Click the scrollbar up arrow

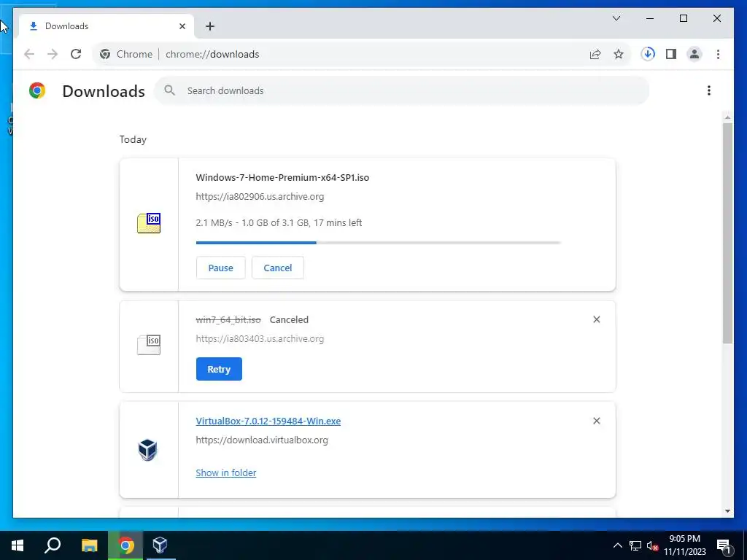pyautogui.click(x=727, y=117)
